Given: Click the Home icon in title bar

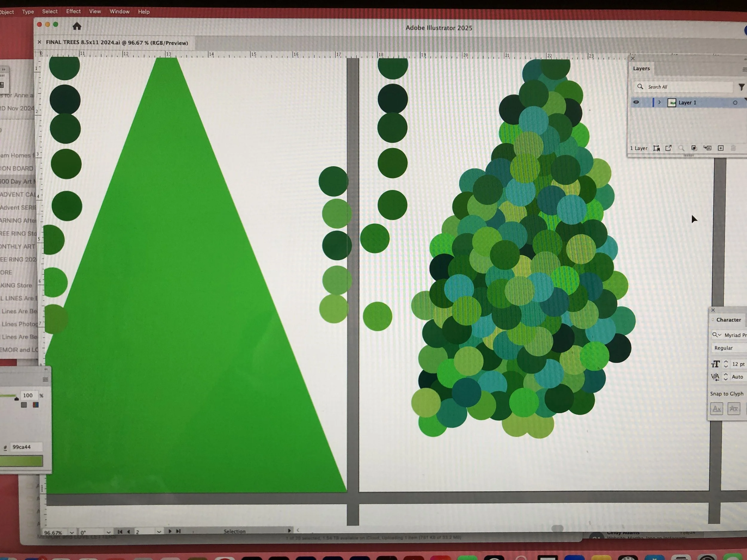Looking at the screenshot, I should [77, 26].
